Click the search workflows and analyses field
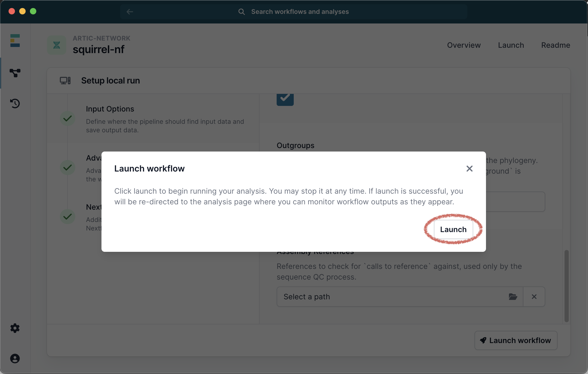 (x=300, y=12)
